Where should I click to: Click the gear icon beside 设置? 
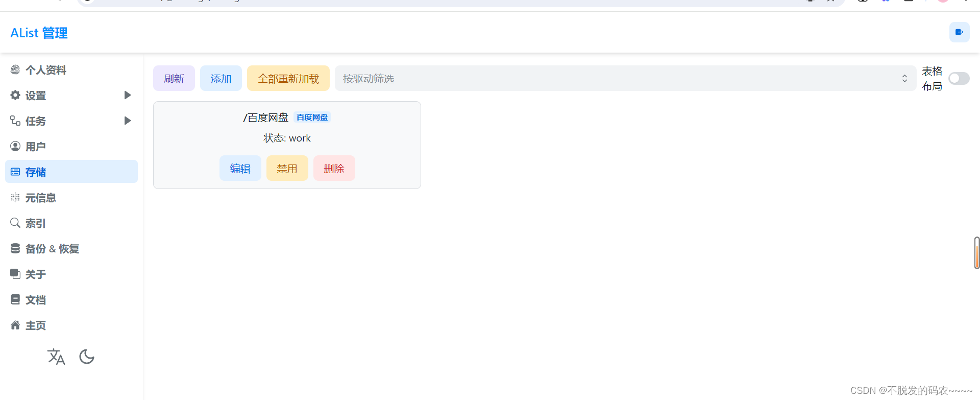(15, 96)
